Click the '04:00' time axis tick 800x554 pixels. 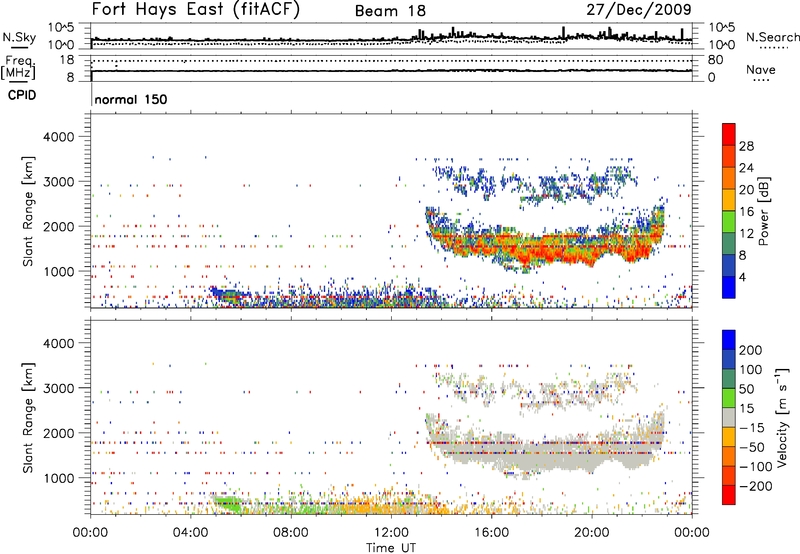click(190, 533)
